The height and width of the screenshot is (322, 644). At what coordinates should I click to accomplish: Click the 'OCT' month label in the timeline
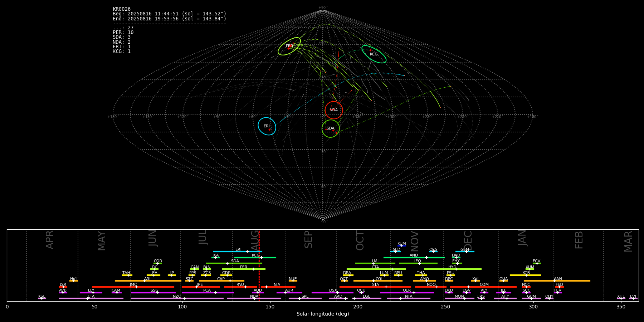click(360, 240)
